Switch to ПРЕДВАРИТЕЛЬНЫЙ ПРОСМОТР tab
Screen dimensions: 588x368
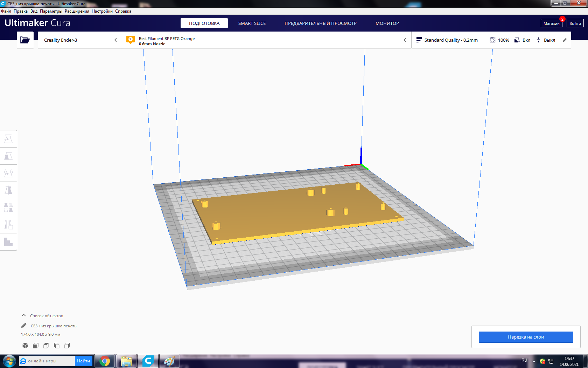320,23
